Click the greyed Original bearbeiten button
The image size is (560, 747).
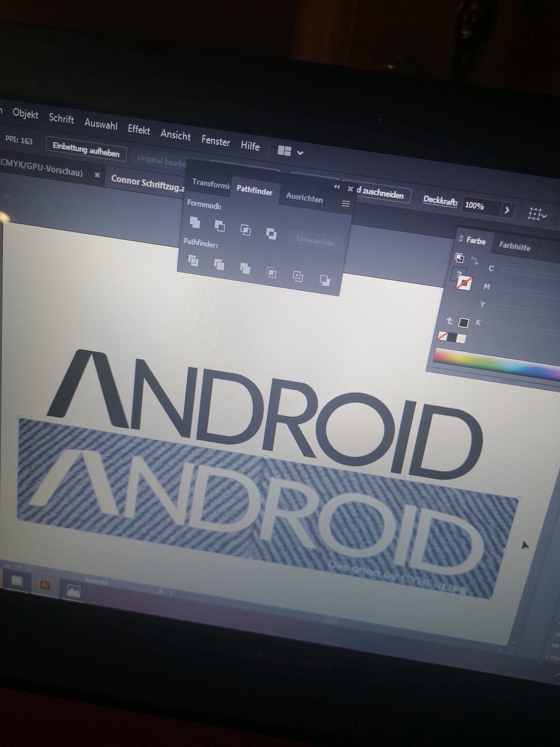point(163,161)
